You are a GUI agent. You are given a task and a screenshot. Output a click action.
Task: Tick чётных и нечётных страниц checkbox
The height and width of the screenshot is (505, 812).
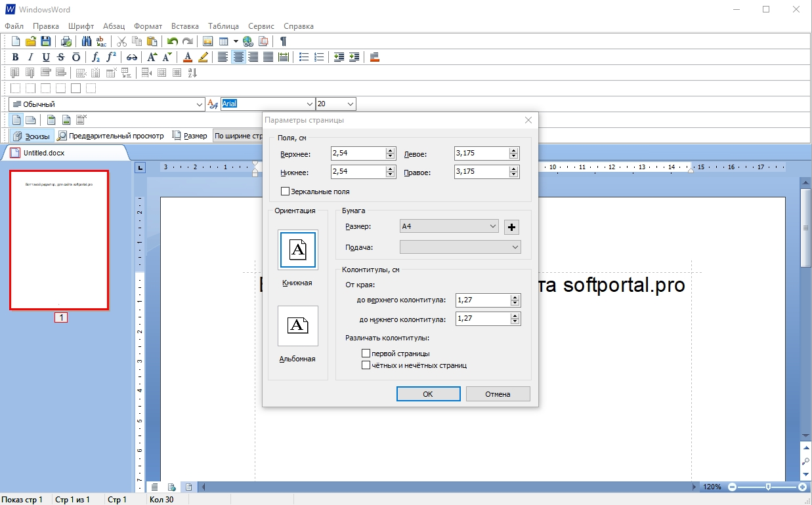(366, 365)
